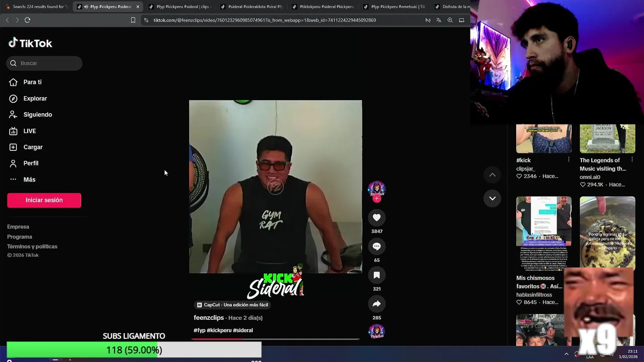Pause the playing video in the player
The image size is (644, 362).
click(x=275, y=187)
